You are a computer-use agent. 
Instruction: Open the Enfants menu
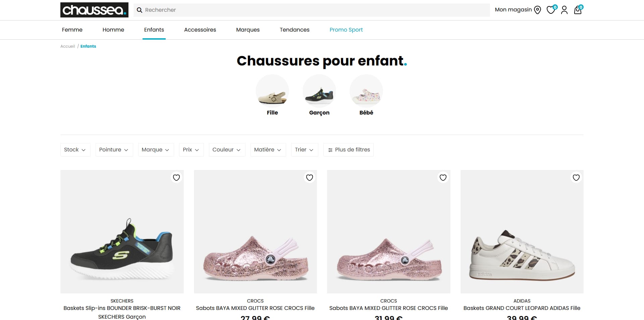coord(154,30)
